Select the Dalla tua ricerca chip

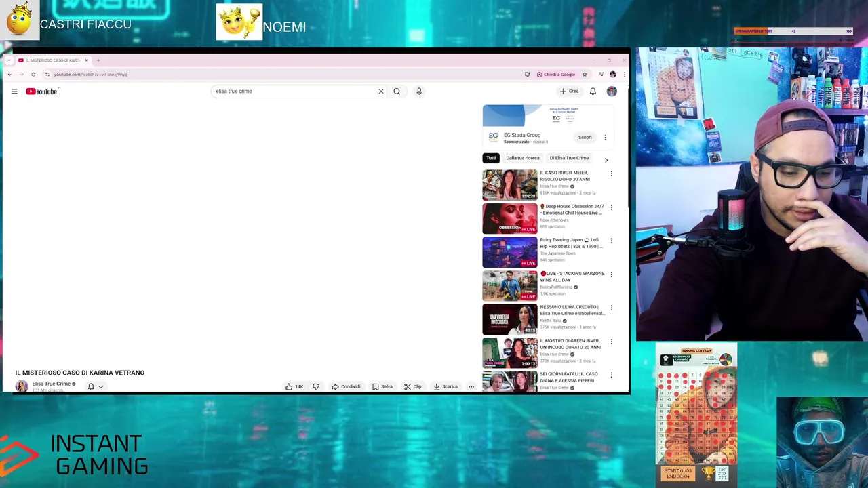[523, 158]
